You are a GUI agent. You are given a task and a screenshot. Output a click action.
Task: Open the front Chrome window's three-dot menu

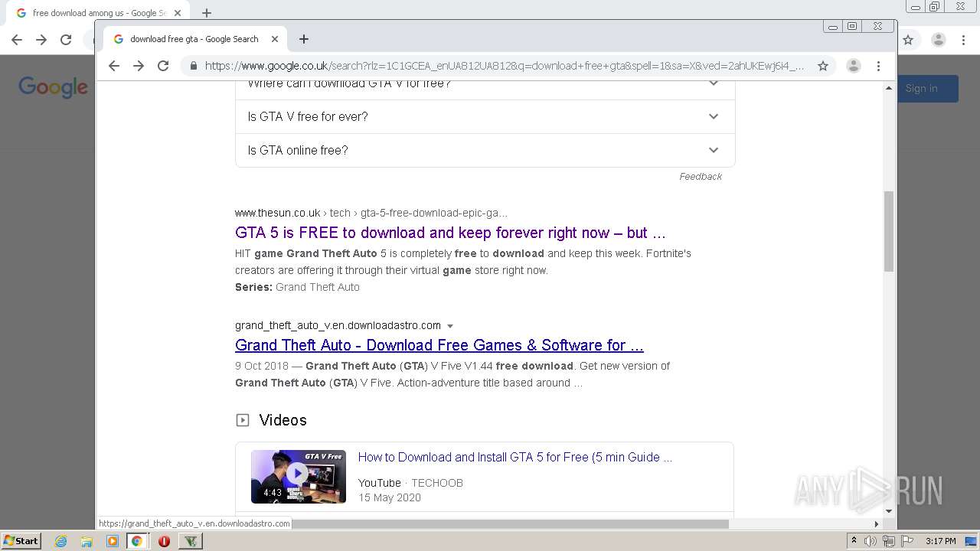879,66
